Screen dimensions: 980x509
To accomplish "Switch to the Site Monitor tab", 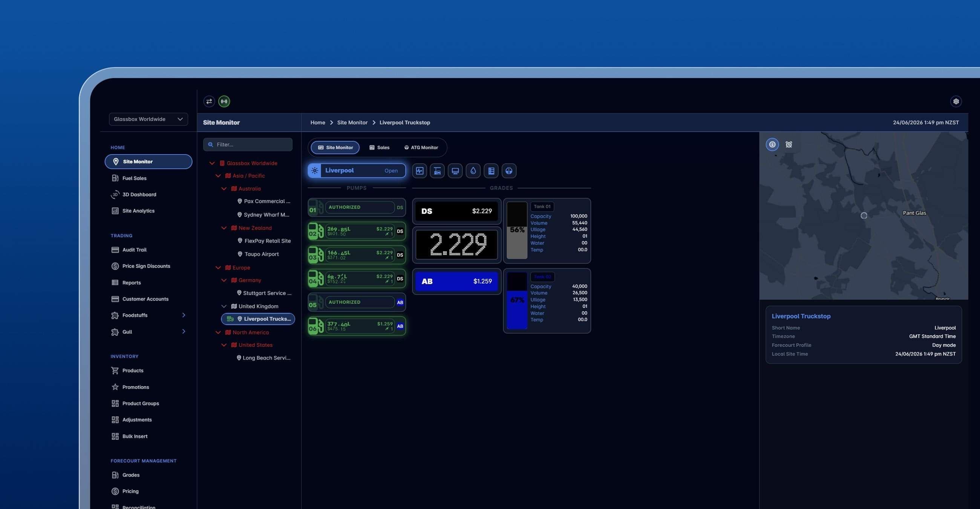I will coord(335,147).
